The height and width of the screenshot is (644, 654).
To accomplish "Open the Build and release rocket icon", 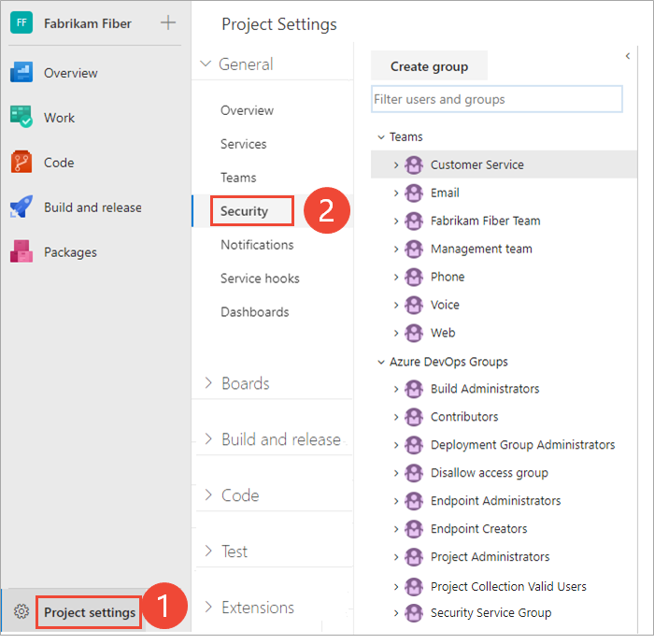I will click(x=21, y=207).
